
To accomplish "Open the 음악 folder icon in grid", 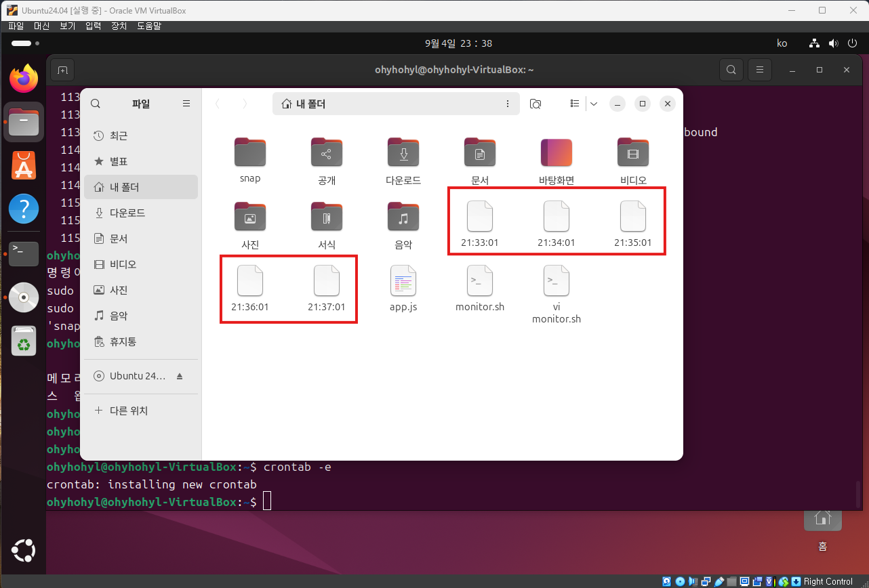I will (403, 225).
